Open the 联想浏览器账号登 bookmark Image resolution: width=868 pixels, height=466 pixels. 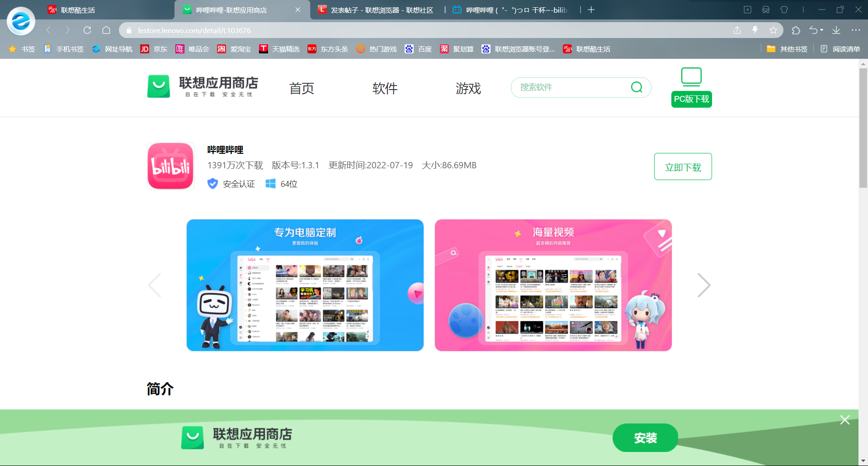coord(518,49)
